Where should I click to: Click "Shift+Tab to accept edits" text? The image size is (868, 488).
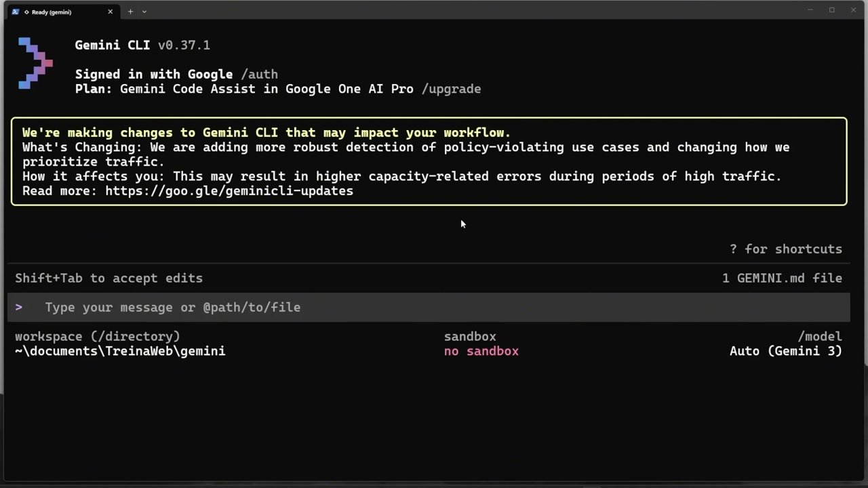click(x=108, y=278)
